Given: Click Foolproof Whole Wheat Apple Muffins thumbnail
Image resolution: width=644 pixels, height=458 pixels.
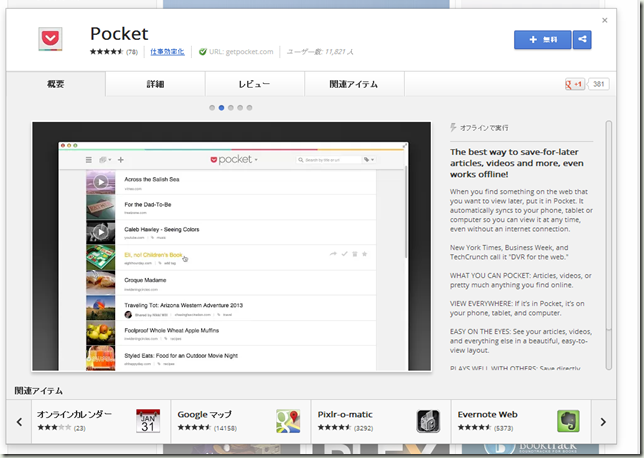Looking at the screenshot, I should point(101,333).
